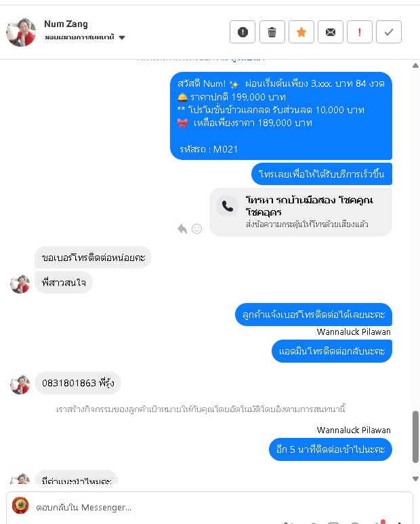Open the assign conversation dropdown arrow
420x524 pixels.
point(122,37)
